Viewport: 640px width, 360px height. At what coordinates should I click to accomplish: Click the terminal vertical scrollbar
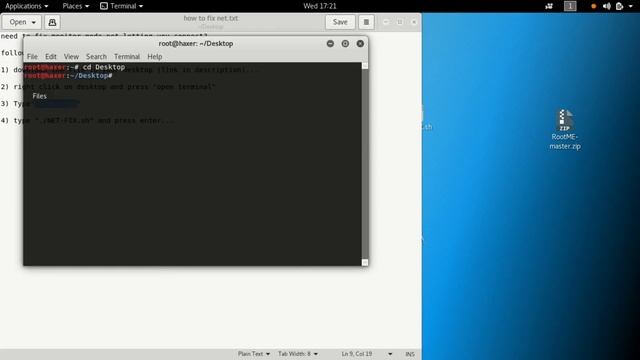click(365, 163)
